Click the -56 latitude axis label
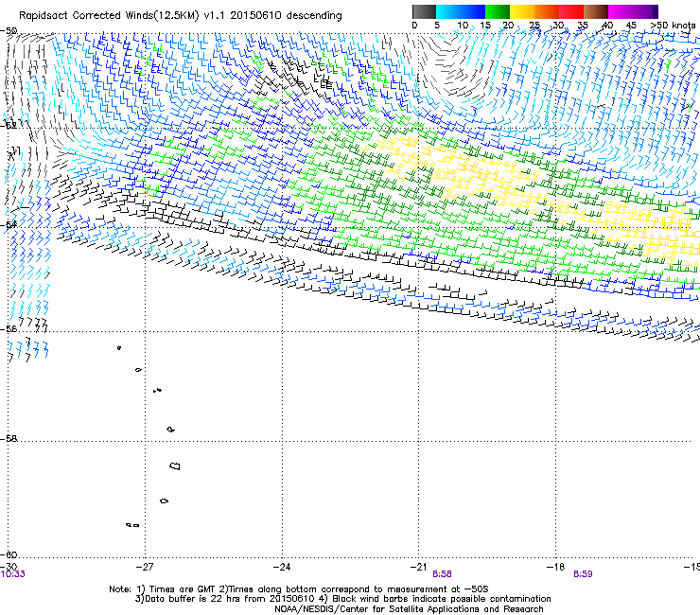This screenshot has height=615, width=700. point(9,328)
